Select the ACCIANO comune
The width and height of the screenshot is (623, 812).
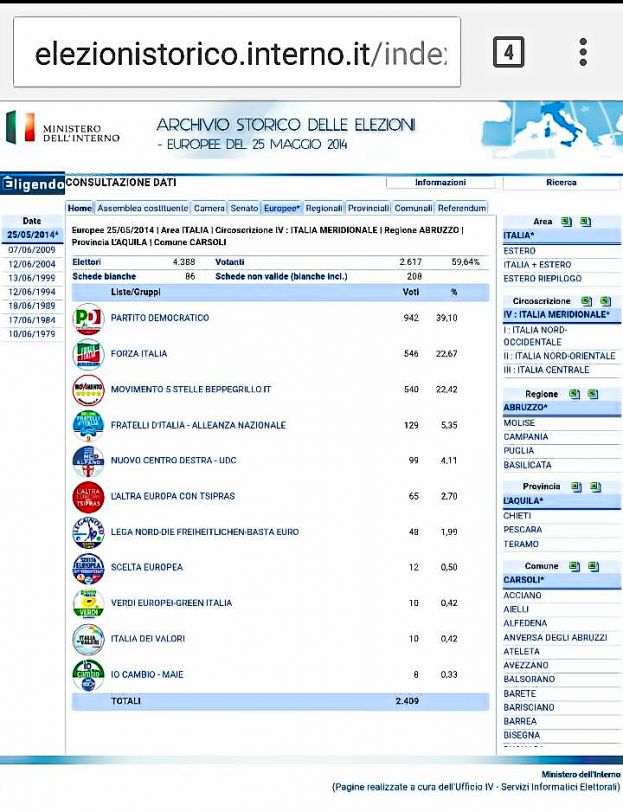click(x=522, y=596)
